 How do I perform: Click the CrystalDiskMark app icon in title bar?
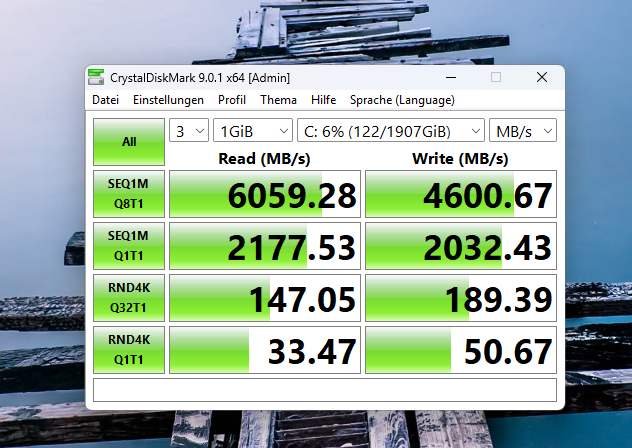[96, 77]
